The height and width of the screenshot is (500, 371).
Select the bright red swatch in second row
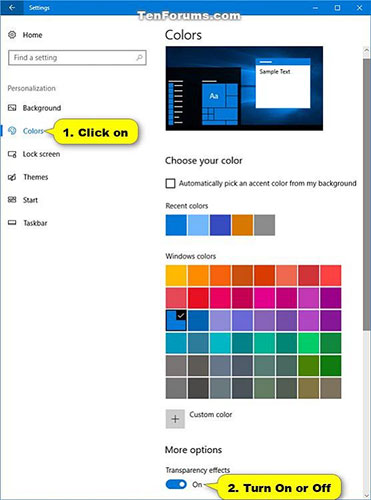198,298
